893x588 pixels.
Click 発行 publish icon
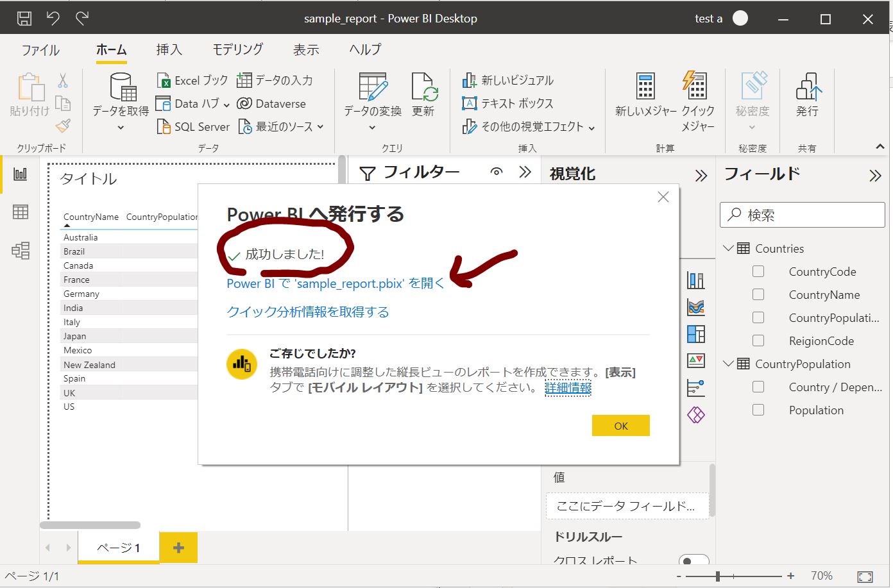808,87
